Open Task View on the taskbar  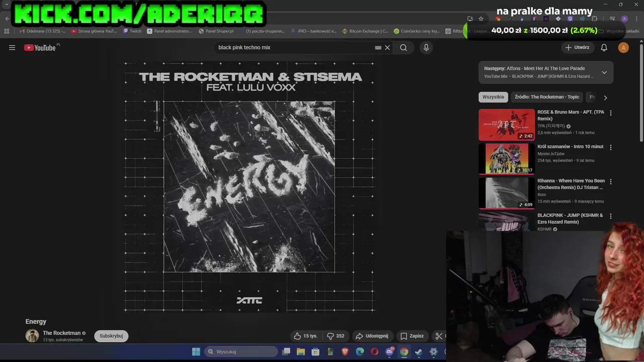click(x=286, y=351)
